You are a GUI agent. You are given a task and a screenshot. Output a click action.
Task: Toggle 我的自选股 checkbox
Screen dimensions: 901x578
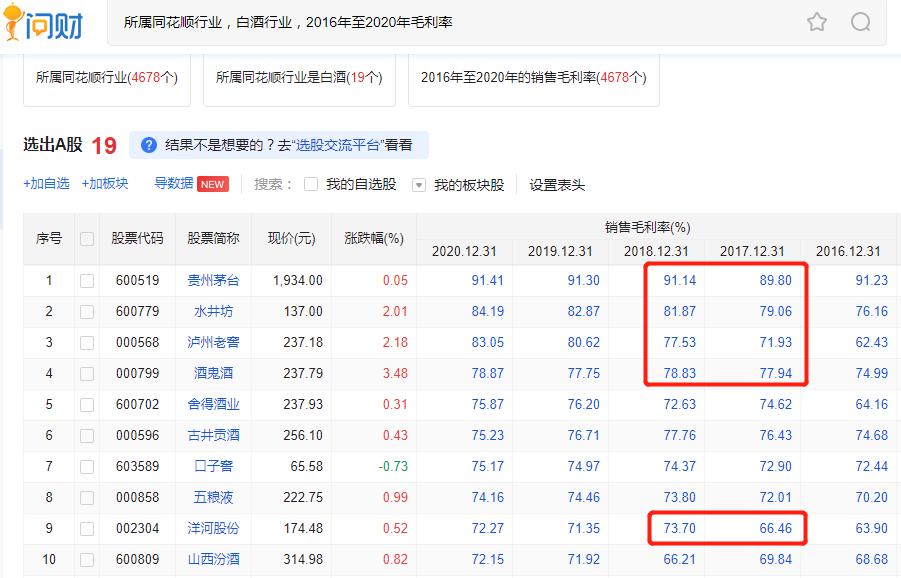pyautogui.click(x=311, y=184)
